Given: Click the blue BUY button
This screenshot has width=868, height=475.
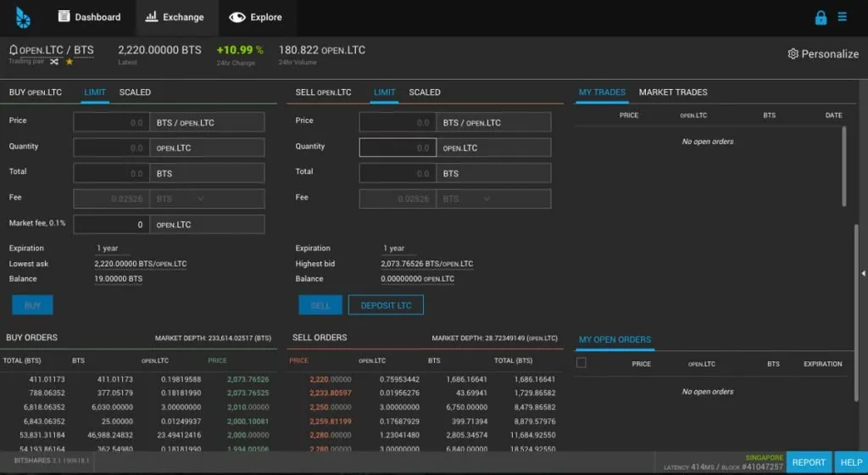Looking at the screenshot, I should click(x=33, y=305).
